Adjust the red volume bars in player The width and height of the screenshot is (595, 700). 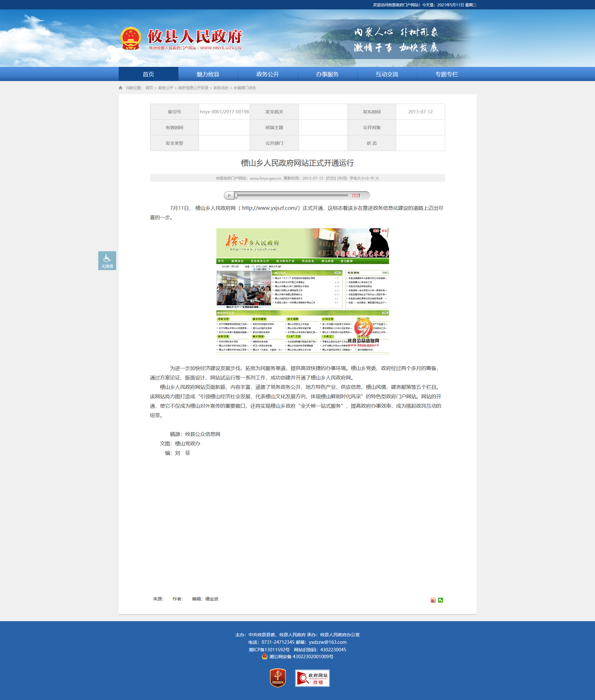click(x=356, y=196)
